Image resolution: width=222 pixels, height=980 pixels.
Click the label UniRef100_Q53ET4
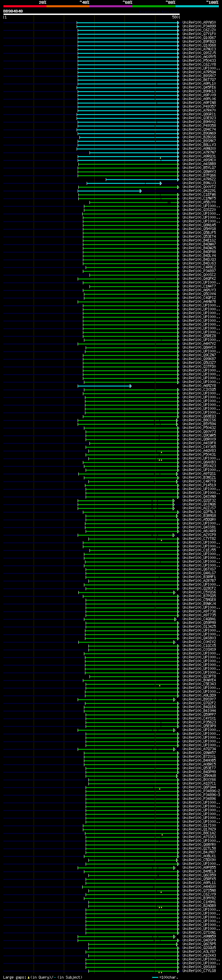point(199,237)
